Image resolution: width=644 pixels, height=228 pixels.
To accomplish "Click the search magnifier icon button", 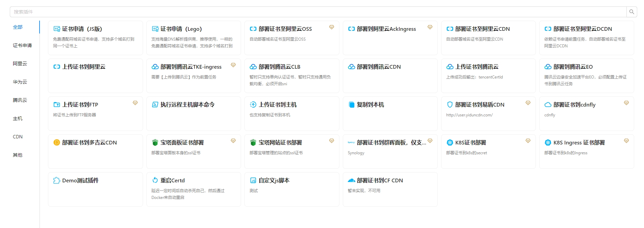I will tap(631, 12).
